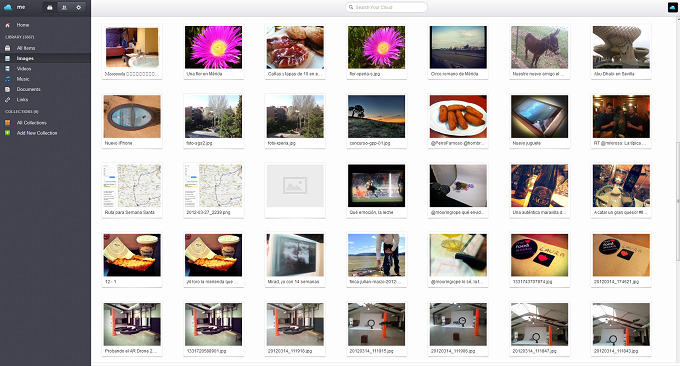Click the Home house icon
This screenshot has height=366, width=680.
[7, 25]
